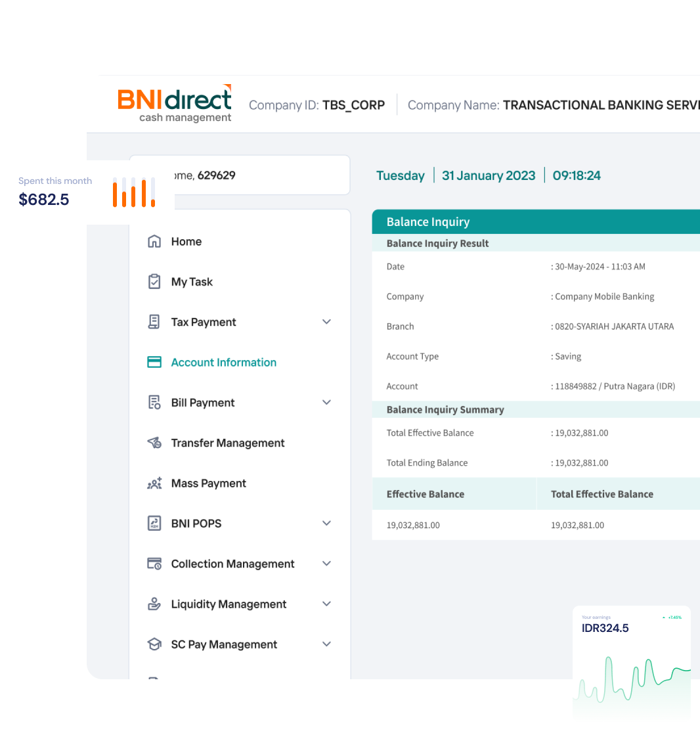Collapse the Collection Management chevron
The width and height of the screenshot is (700, 741).
point(326,564)
